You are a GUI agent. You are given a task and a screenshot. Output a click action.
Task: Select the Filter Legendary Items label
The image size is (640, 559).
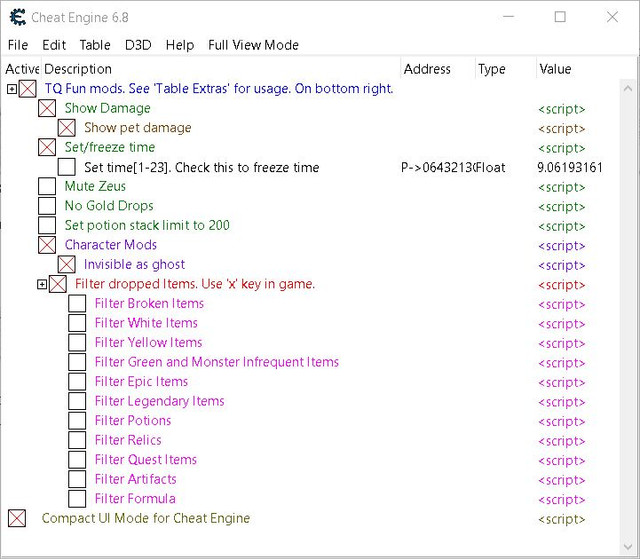[x=160, y=402]
